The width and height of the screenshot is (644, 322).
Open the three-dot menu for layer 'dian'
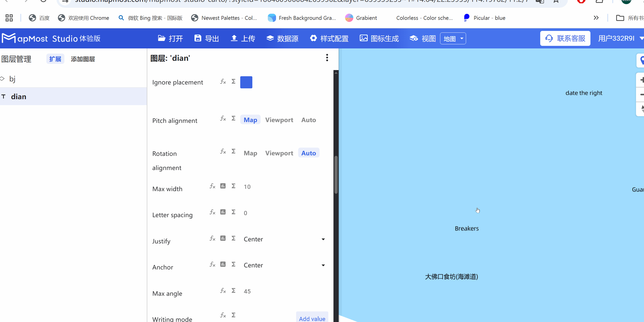click(327, 58)
